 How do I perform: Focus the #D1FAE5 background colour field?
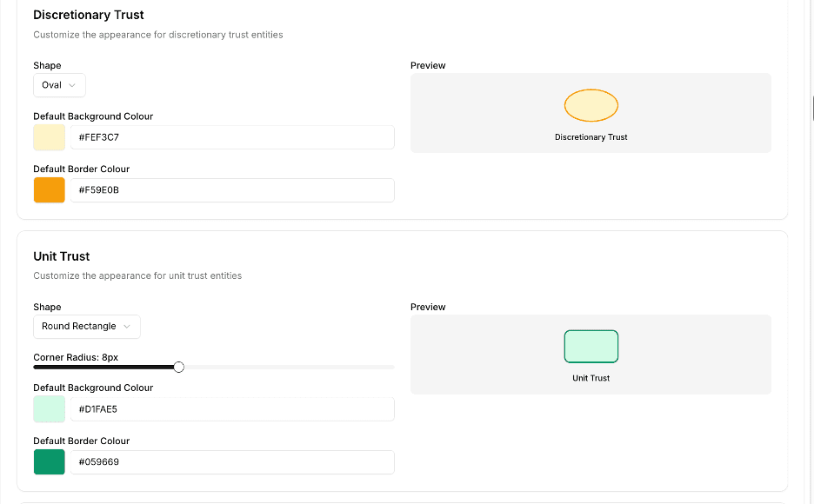coord(233,409)
